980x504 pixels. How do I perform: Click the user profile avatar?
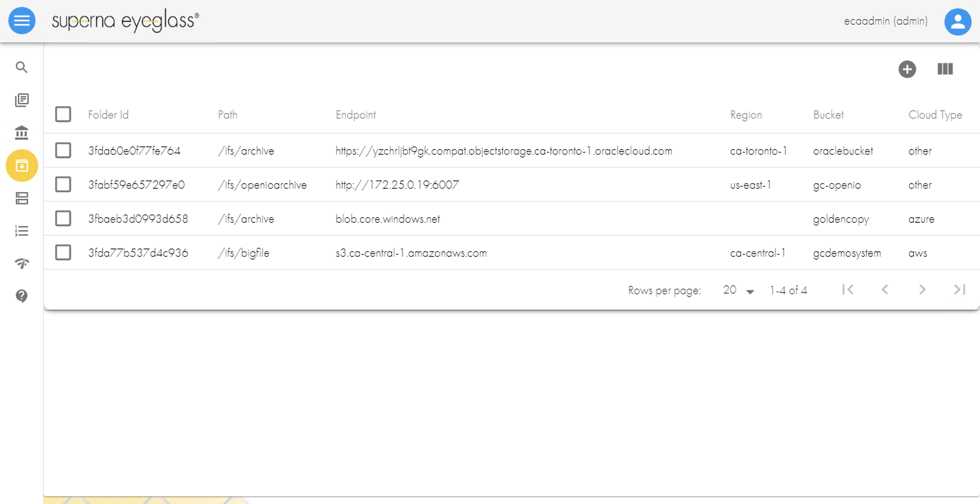(x=958, y=22)
